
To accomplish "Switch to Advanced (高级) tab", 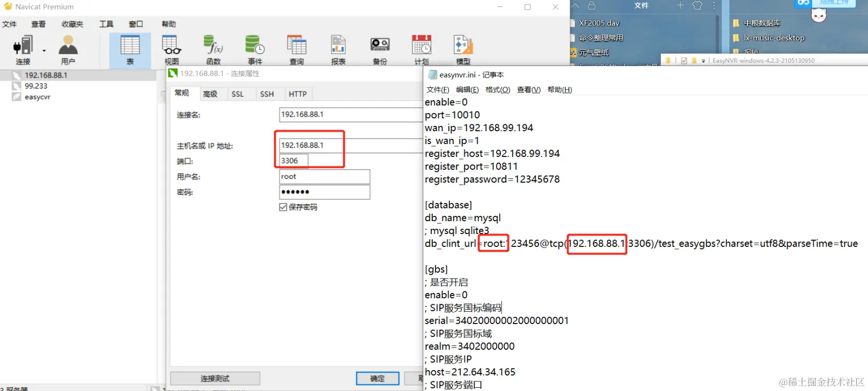I will (x=211, y=94).
